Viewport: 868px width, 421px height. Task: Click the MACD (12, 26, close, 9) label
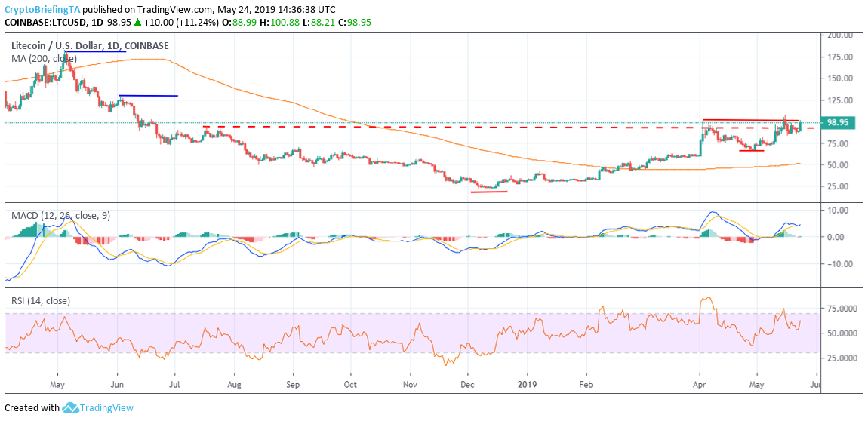click(61, 216)
